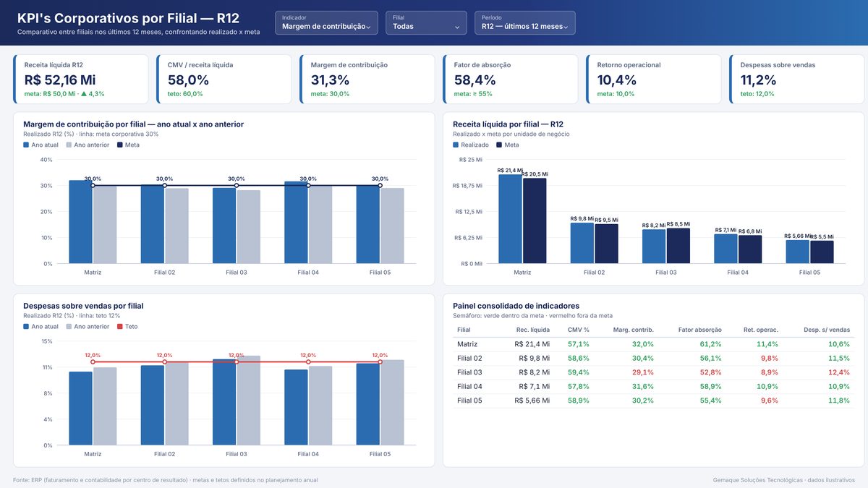The width and height of the screenshot is (868, 488).
Task: Sort table by Marg. contrib. column header
Action: coord(633,330)
